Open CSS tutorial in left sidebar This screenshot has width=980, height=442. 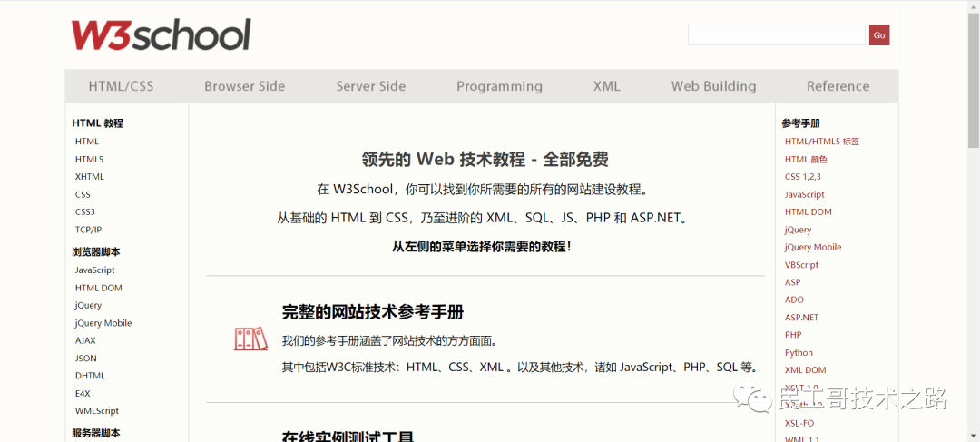tap(83, 194)
